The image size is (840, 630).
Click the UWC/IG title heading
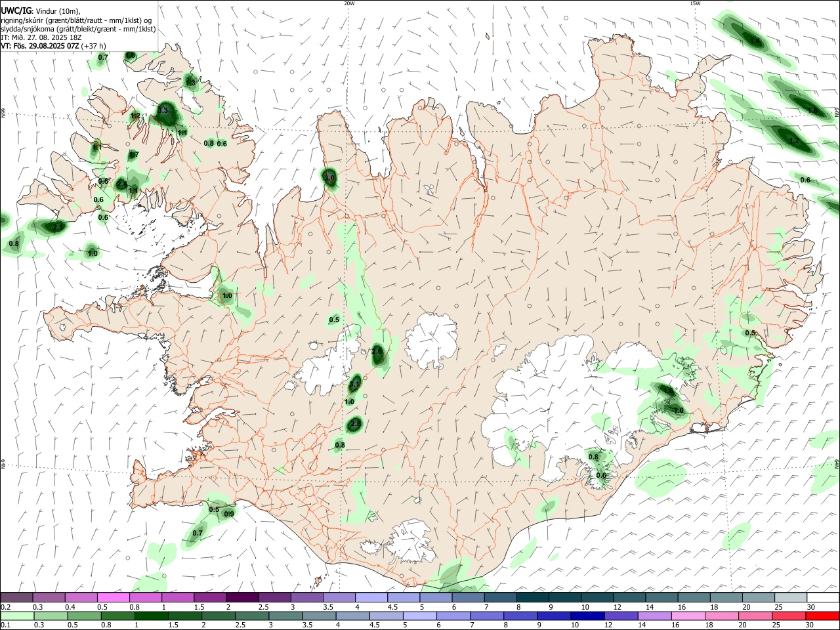(x=16, y=11)
